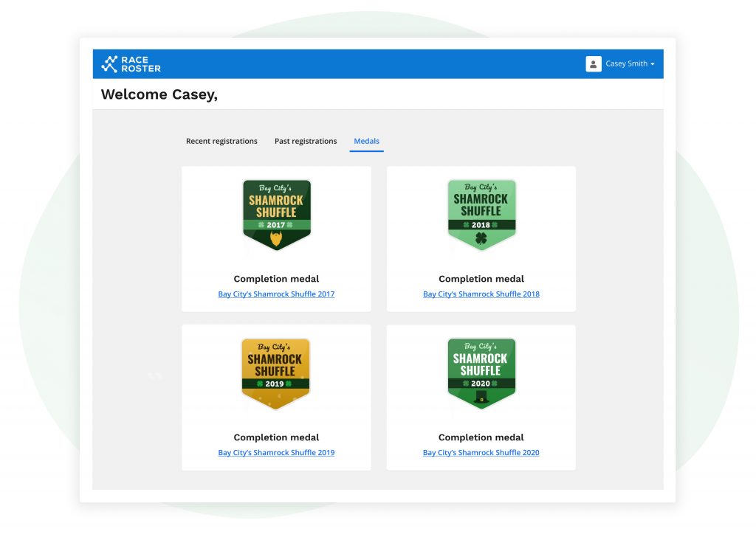Viewport: 756px width, 537px height.
Task: Click the four-leaf clover on 2018 medal
Action: click(x=481, y=238)
